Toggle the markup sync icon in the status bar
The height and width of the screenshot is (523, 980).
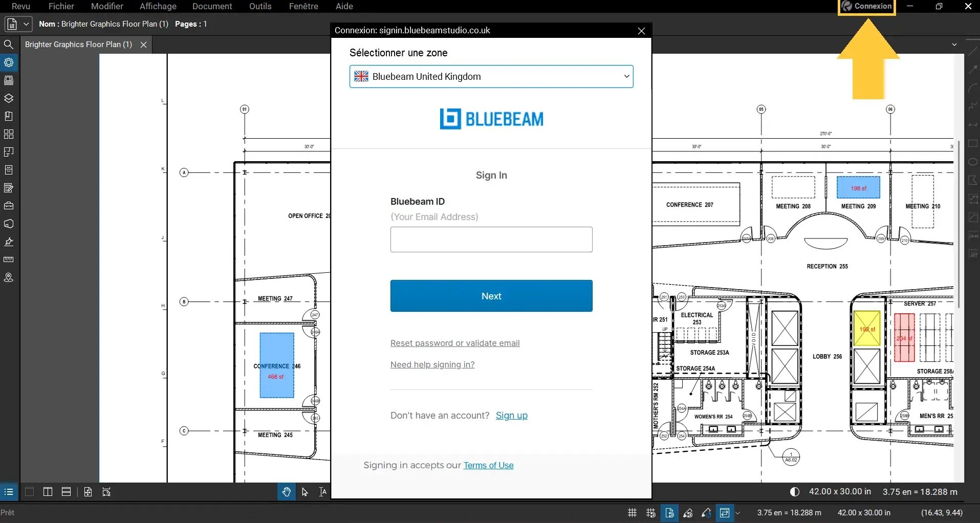[x=706, y=513]
